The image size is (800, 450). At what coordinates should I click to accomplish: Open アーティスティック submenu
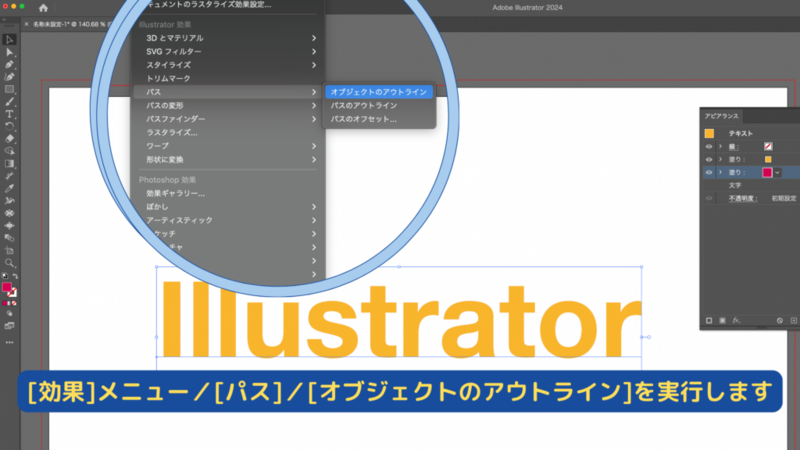(x=228, y=220)
